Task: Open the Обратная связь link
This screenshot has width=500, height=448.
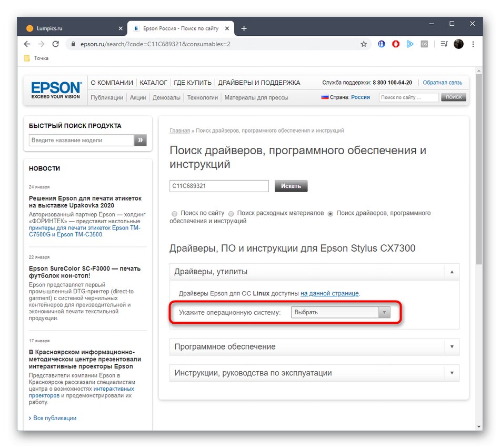Action: (x=442, y=83)
